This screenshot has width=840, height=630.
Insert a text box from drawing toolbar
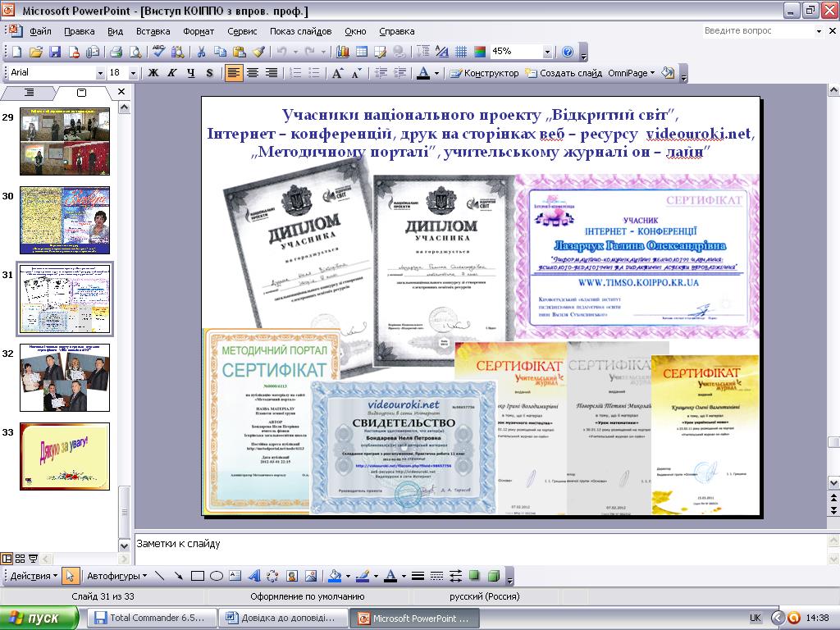pyautogui.click(x=235, y=577)
